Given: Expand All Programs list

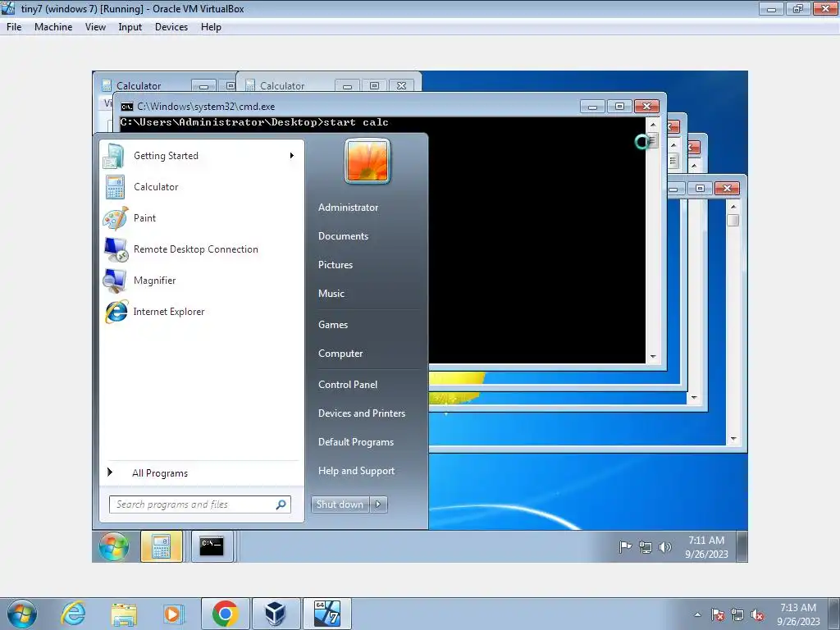Looking at the screenshot, I should (x=201, y=473).
